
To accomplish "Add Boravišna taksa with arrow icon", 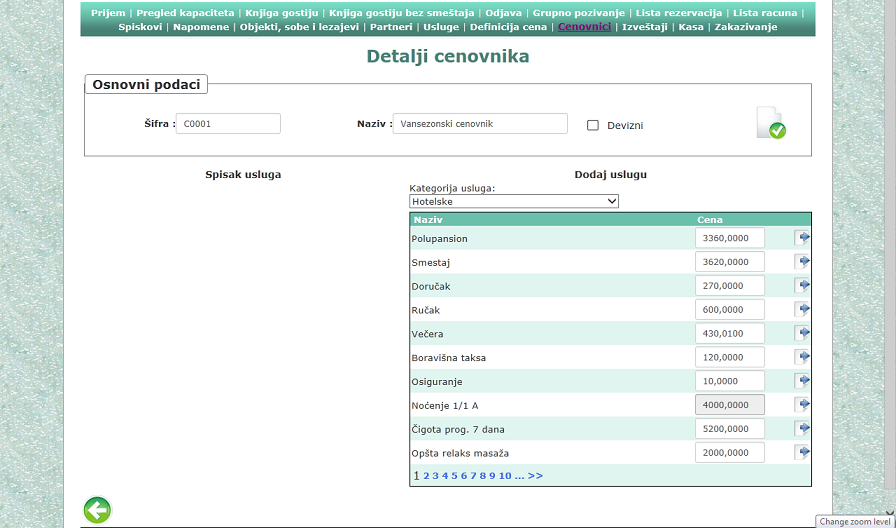I will click(x=802, y=357).
